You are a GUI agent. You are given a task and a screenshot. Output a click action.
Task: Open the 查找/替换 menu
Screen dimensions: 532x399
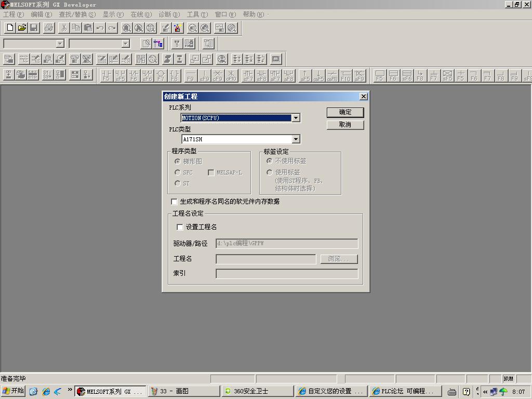pos(77,15)
